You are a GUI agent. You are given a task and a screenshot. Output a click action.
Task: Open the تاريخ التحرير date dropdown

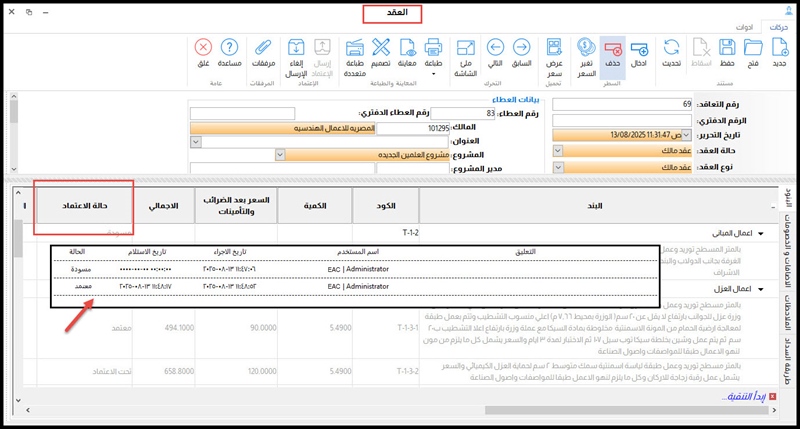click(x=686, y=135)
